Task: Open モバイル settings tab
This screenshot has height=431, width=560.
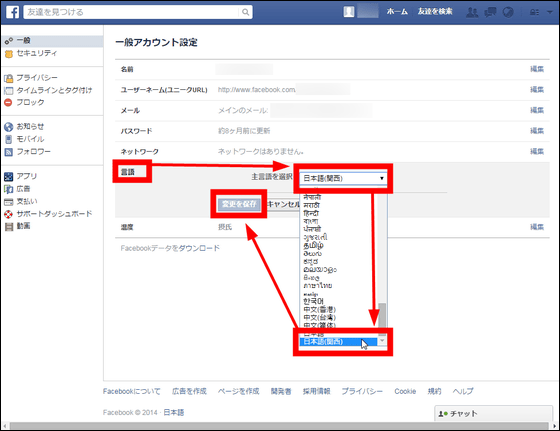Action: pyautogui.click(x=30, y=139)
